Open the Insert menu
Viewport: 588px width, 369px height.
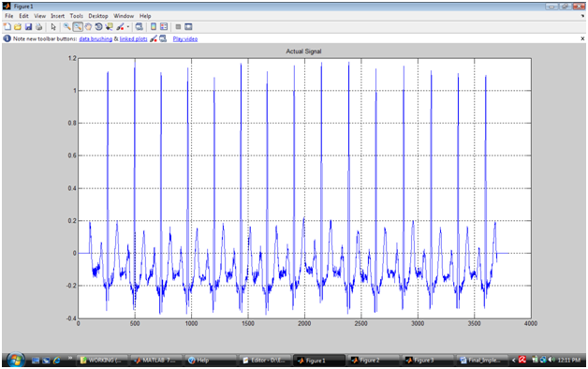58,16
